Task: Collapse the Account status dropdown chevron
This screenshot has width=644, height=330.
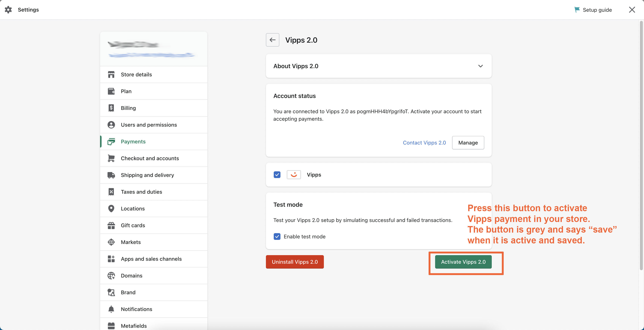Action: click(480, 66)
